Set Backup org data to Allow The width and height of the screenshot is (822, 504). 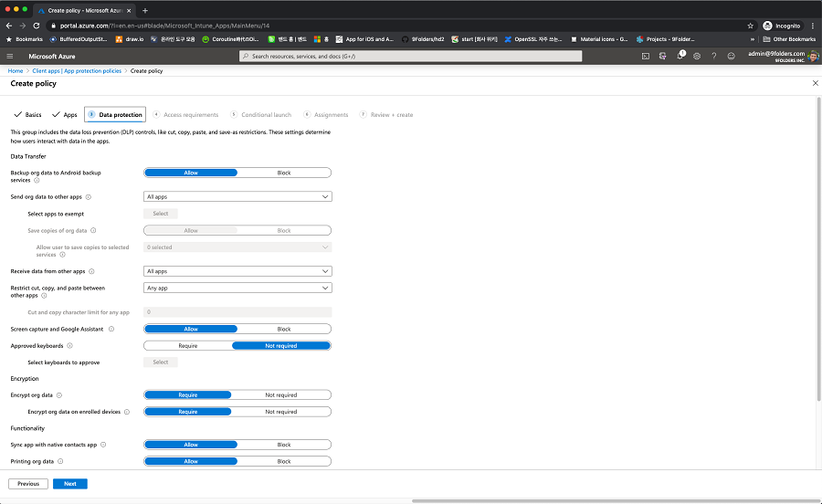click(191, 173)
